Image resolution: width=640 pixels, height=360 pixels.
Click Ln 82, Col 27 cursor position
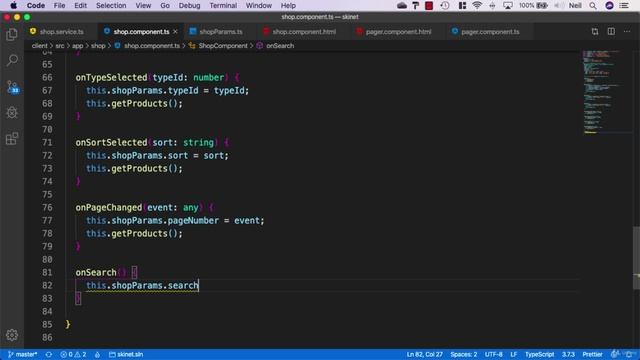(424, 354)
